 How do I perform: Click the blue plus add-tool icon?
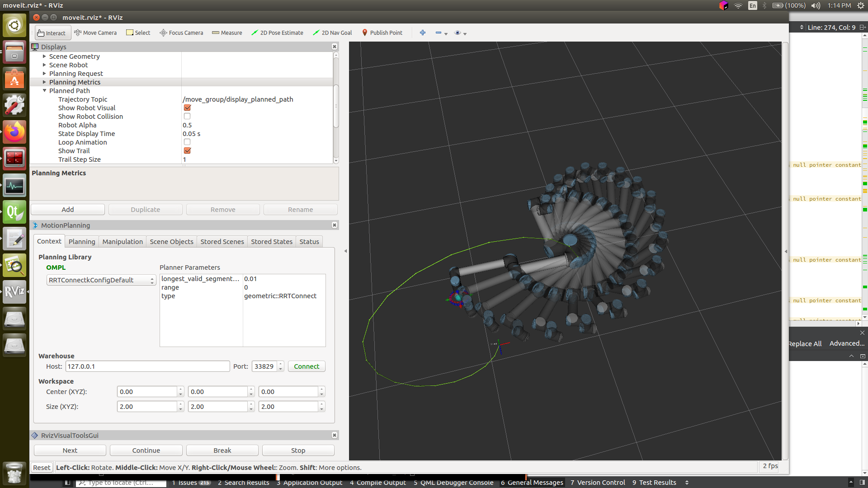423,33
